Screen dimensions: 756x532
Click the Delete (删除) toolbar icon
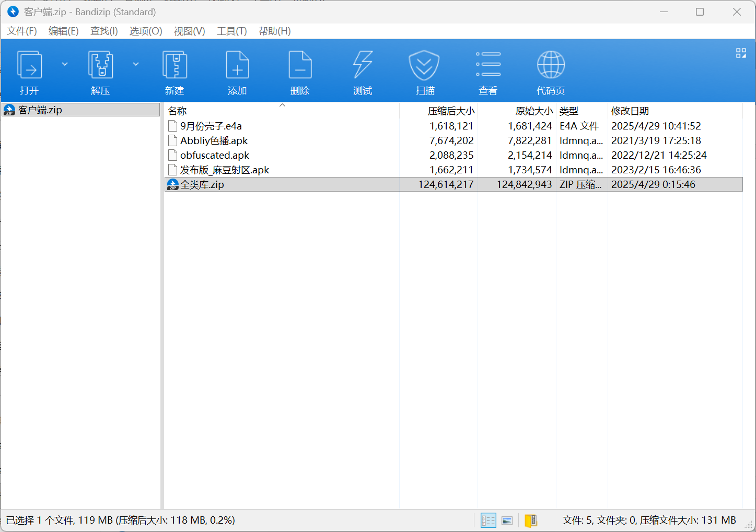click(300, 66)
